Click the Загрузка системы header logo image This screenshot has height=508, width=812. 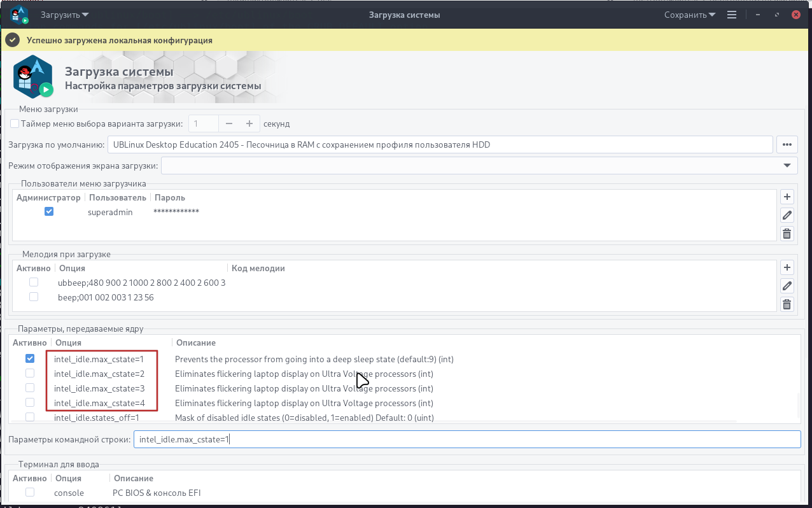(x=34, y=76)
